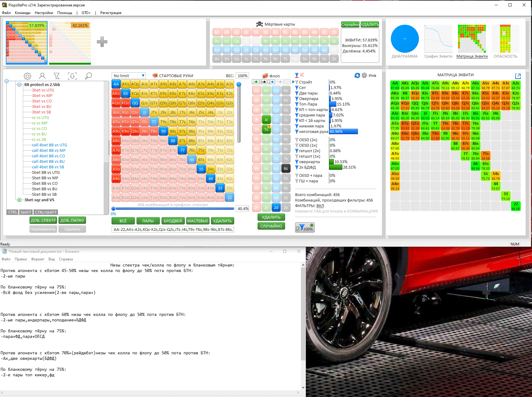Toggle the оверкарты filter funnel
Image resolution: width=532 pixels, height=397 pixels.
coord(297,162)
